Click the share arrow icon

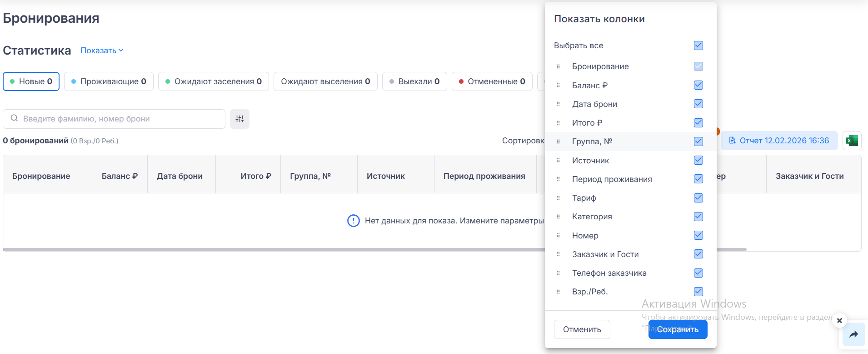(853, 334)
